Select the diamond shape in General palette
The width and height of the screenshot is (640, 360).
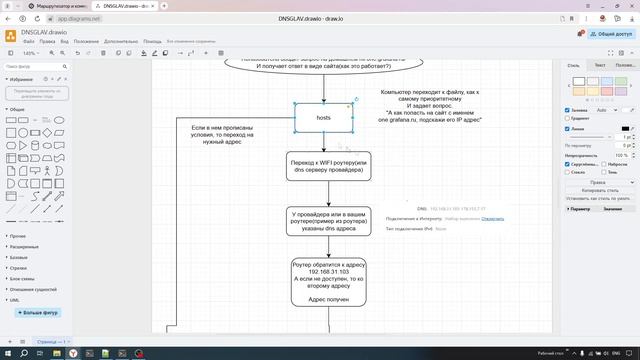coord(47,133)
